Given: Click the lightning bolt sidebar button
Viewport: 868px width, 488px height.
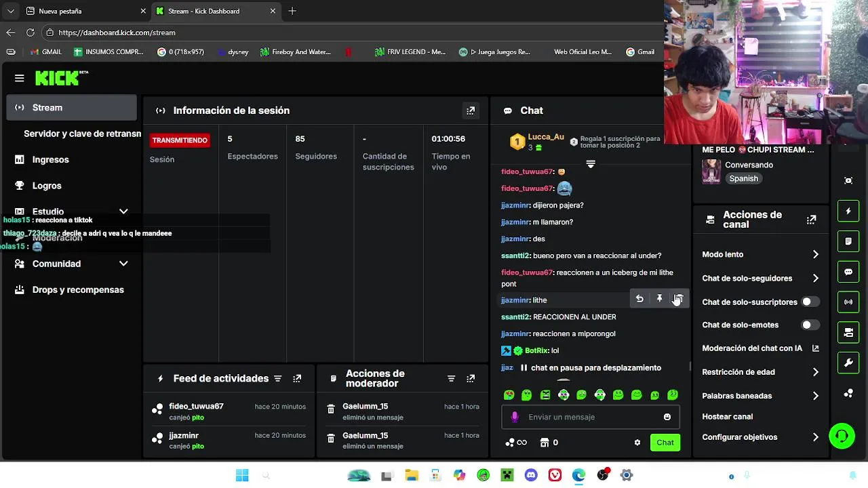Looking at the screenshot, I should click(x=848, y=211).
